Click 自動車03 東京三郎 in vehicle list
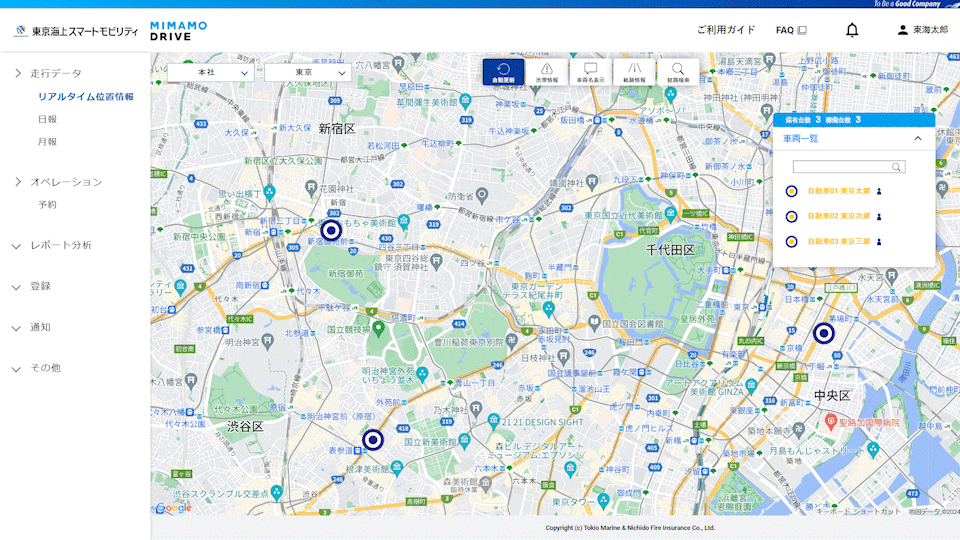Image resolution: width=960 pixels, height=540 pixels. [838, 241]
